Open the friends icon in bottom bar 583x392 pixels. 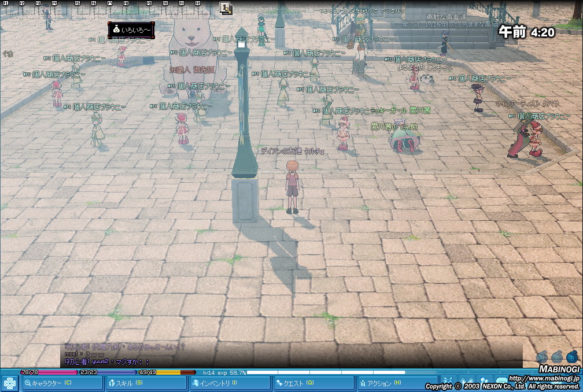[484, 382]
